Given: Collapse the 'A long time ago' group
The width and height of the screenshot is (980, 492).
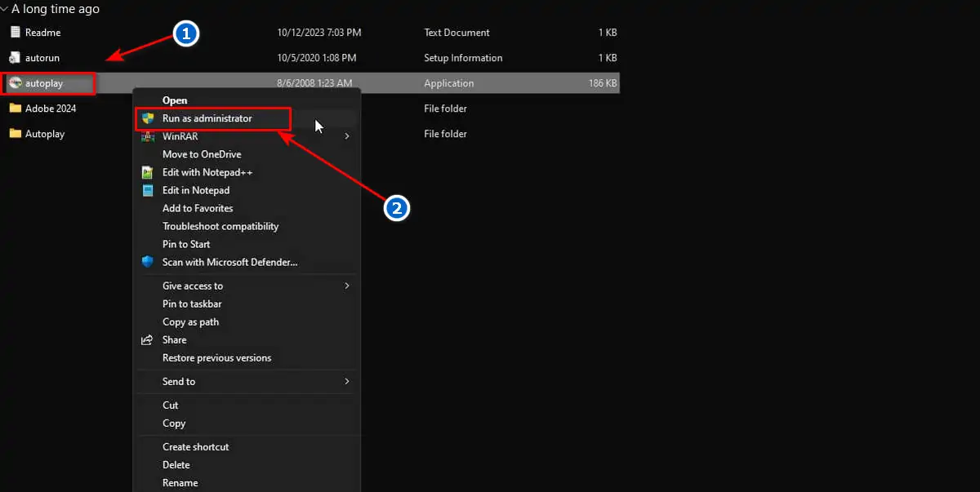Looking at the screenshot, I should 5,9.
